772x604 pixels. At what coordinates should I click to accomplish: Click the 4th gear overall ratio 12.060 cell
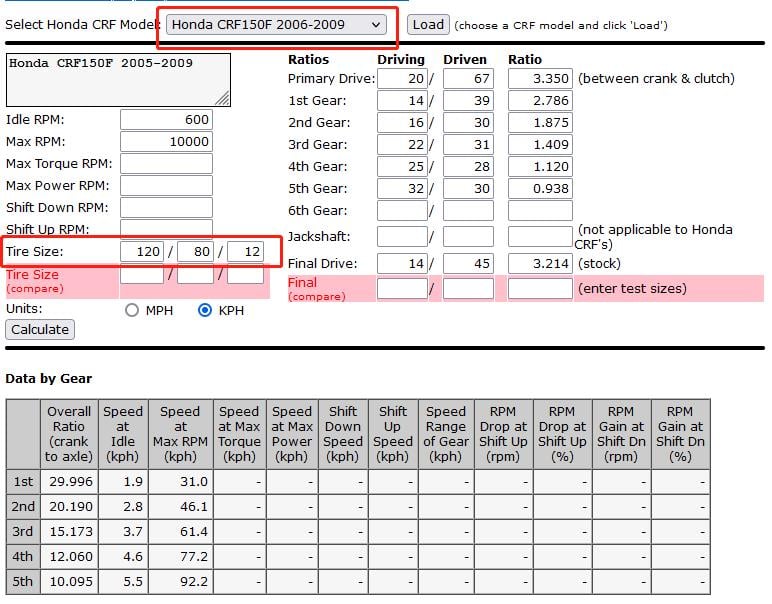pos(69,557)
